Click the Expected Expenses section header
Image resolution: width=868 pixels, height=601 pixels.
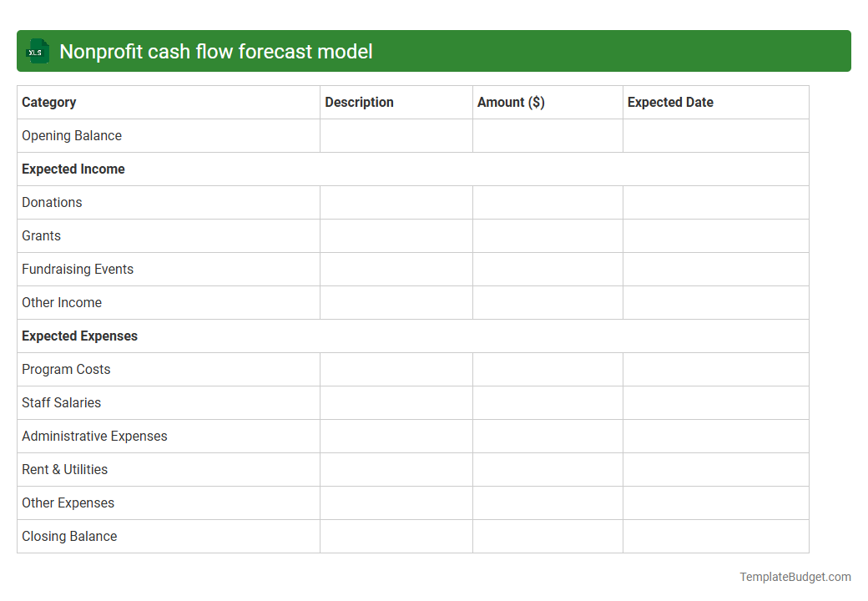(x=79, y=336)
